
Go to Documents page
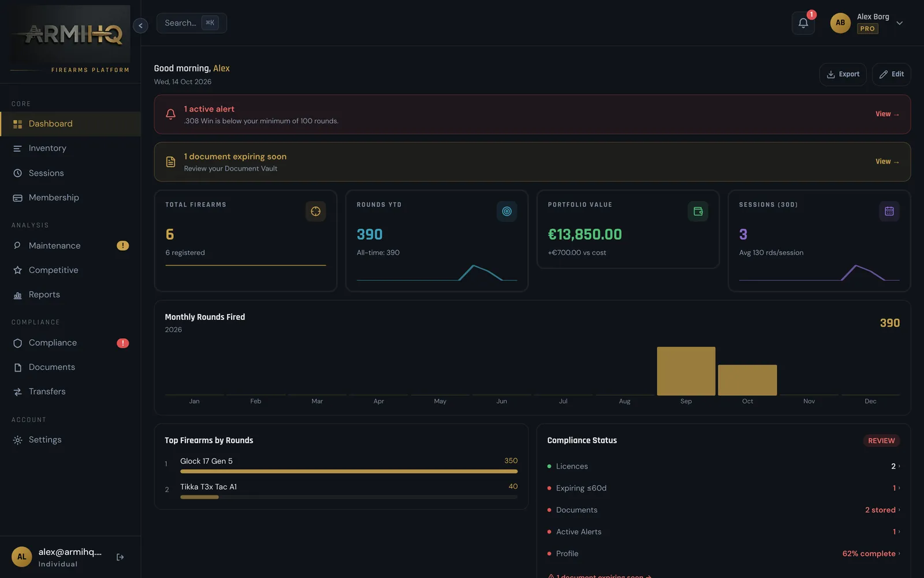(x=70, y=367)
